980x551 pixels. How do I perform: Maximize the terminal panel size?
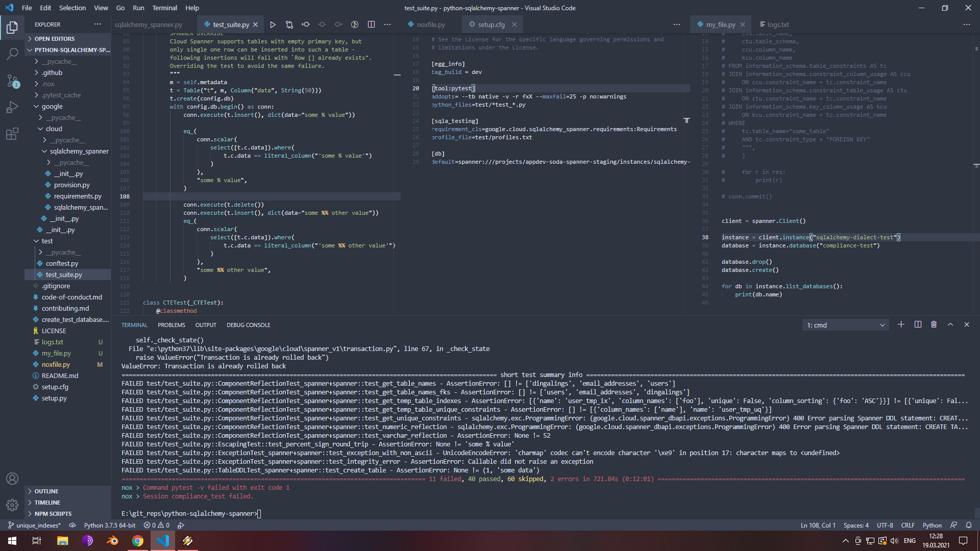tap(950, 324)
